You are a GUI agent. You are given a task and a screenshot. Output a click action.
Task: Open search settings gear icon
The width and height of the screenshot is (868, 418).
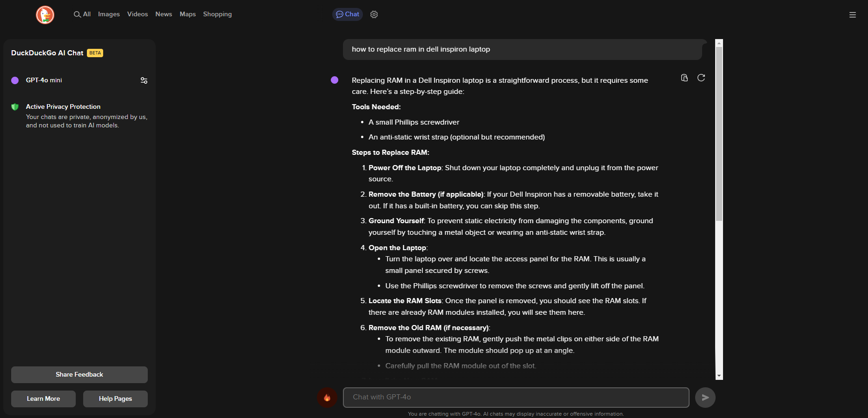374,14
